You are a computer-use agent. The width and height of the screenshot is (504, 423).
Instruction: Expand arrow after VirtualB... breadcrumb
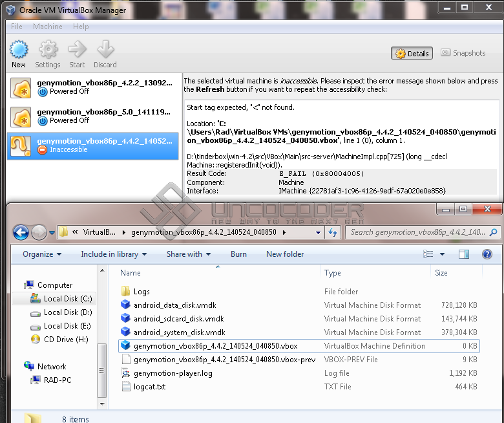(x=124, y=232)
